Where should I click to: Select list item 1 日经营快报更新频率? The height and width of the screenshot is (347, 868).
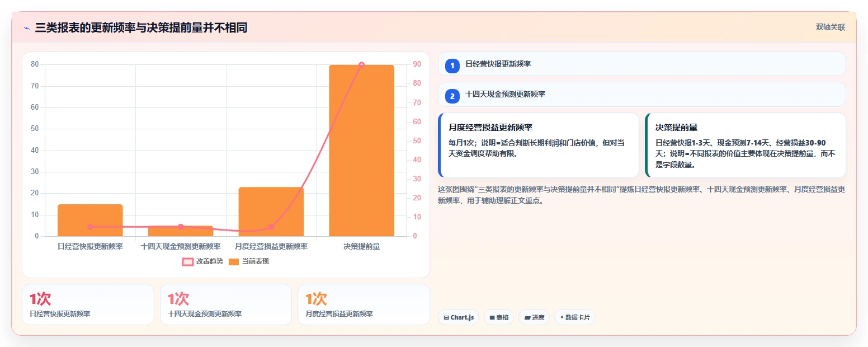click(641, 64)
